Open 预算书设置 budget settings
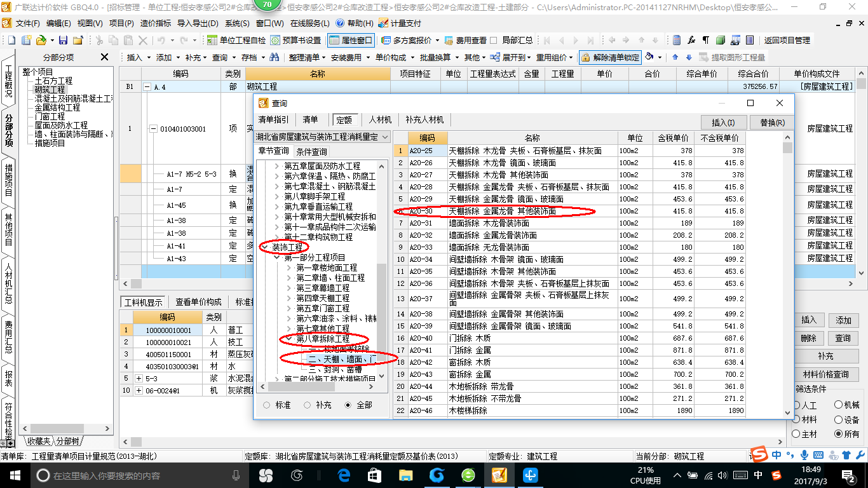 click(x=296, y=40)
